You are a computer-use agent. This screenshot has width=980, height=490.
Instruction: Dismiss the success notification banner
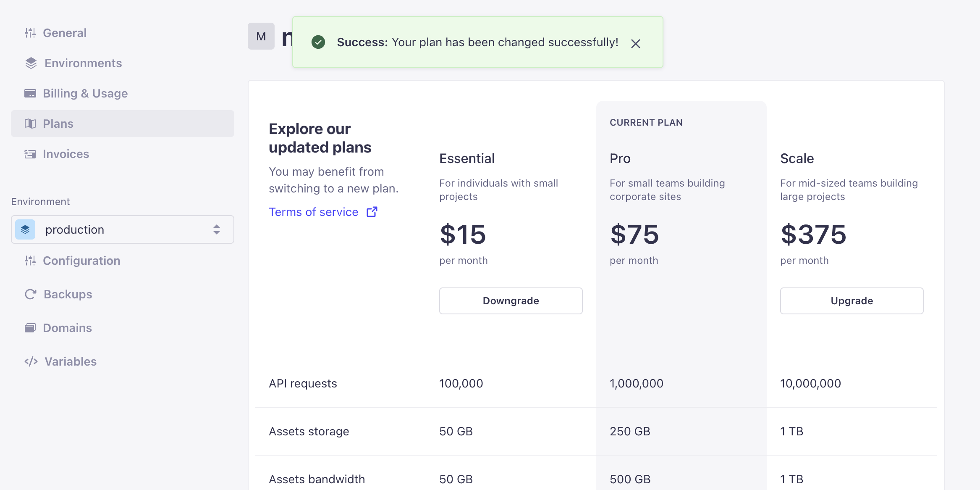[636, 44]
